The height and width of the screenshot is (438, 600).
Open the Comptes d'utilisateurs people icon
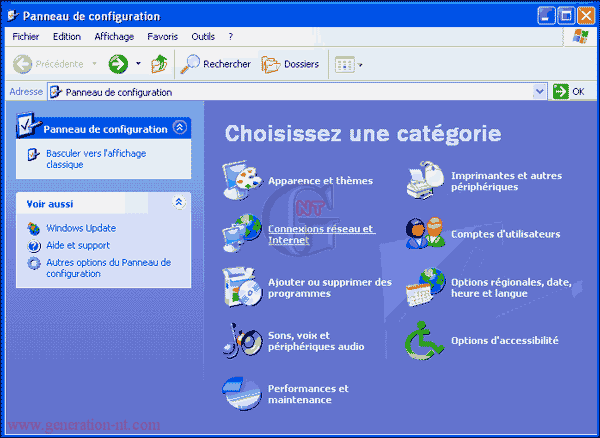point(426,233)
